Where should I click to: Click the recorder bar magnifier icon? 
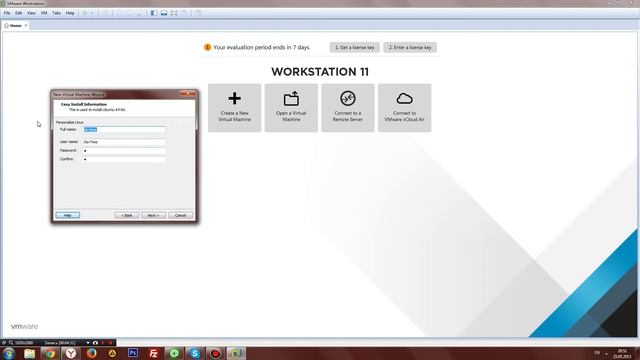11,343
